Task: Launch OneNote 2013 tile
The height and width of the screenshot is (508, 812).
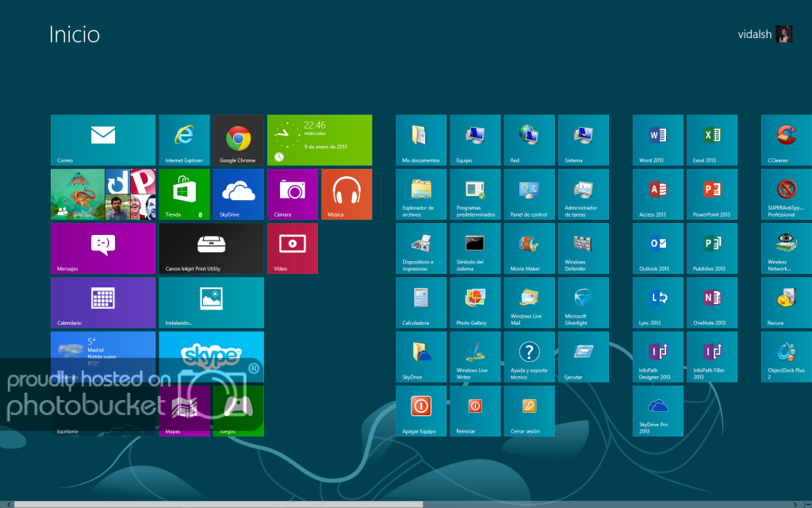Action: coord(711,302)
